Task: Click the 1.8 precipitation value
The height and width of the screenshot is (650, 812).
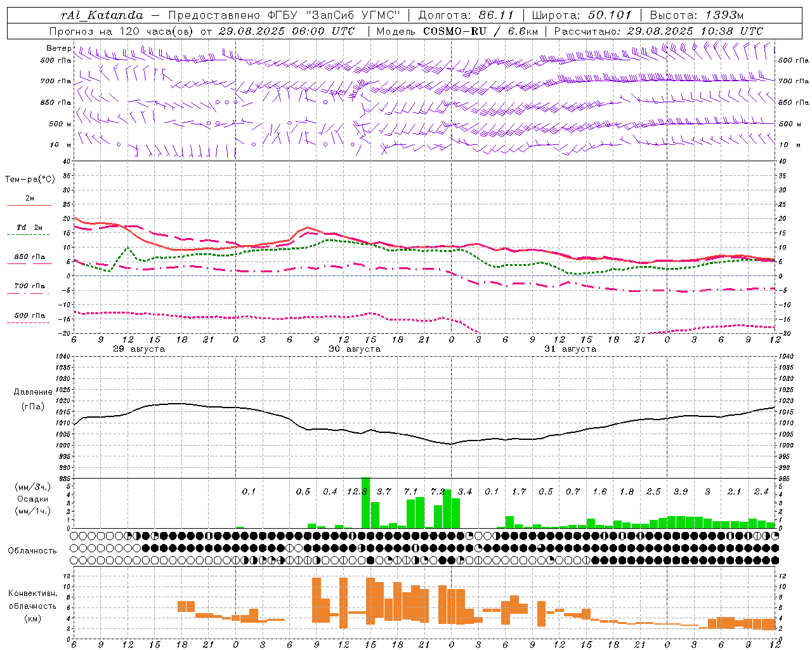Action: 627,492
